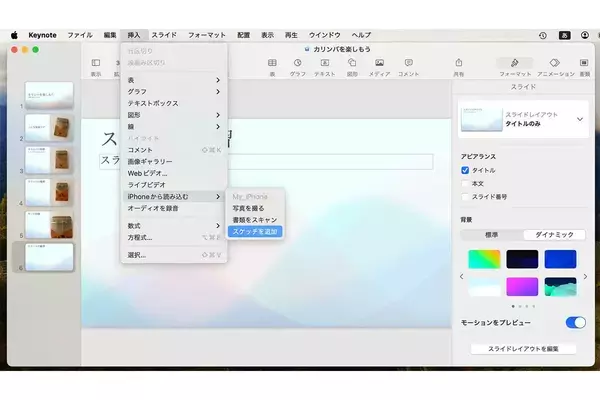Click the テキスト (Text) toolbar icon

325,63
